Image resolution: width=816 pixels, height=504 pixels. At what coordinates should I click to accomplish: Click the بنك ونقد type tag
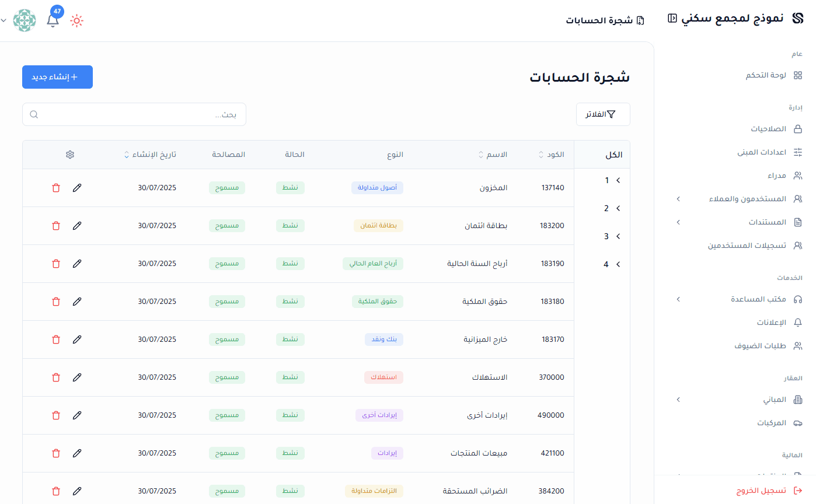(384, 339)
